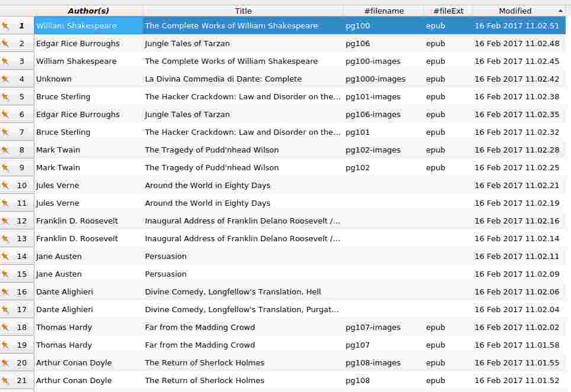Click the marker pin icon on row 21
Screen dimensions: 571x392
click(5, 380)
